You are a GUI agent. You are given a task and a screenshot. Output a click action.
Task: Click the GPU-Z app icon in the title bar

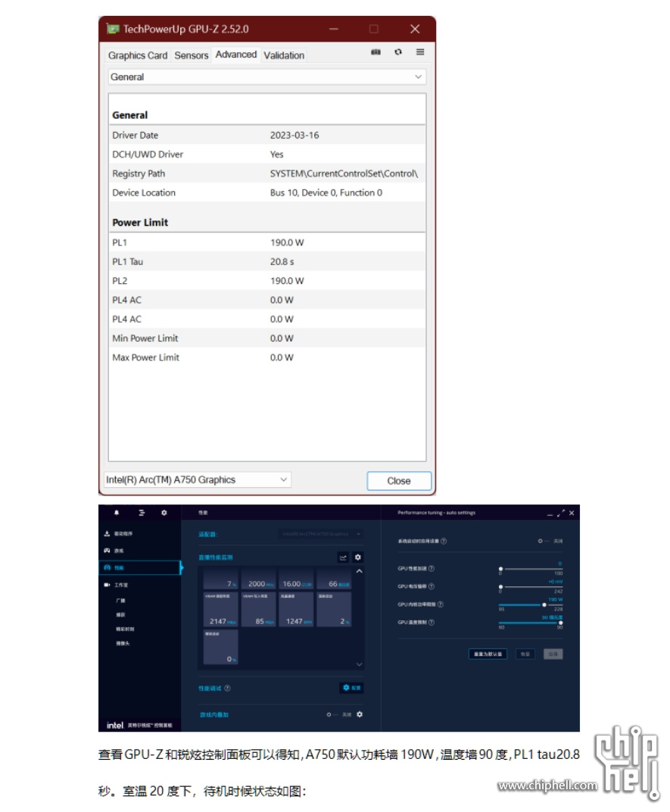point(112,29)
